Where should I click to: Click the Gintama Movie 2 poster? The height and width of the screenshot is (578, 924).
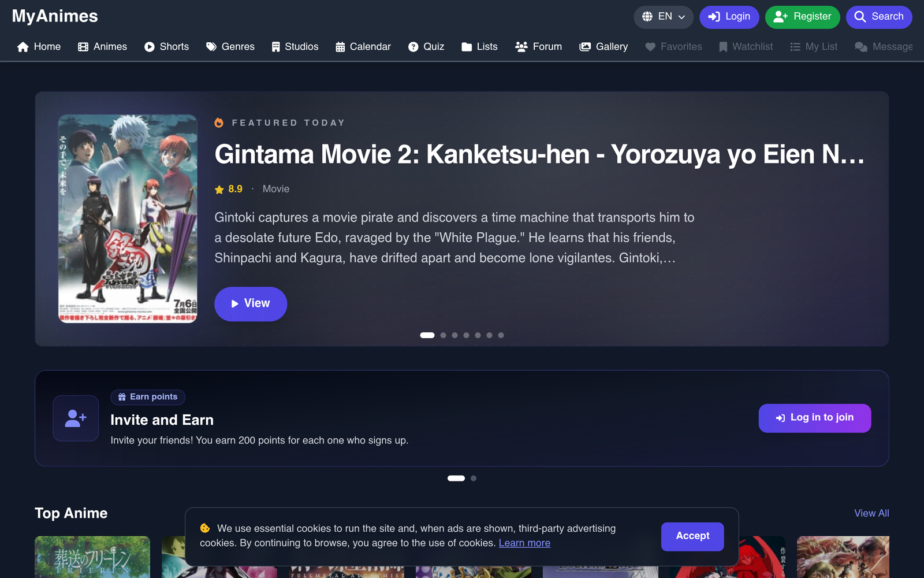click(x=128, y=218)
